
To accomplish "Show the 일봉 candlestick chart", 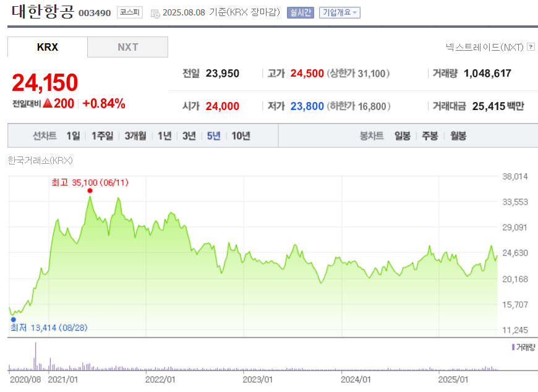I will pos(403,136).
